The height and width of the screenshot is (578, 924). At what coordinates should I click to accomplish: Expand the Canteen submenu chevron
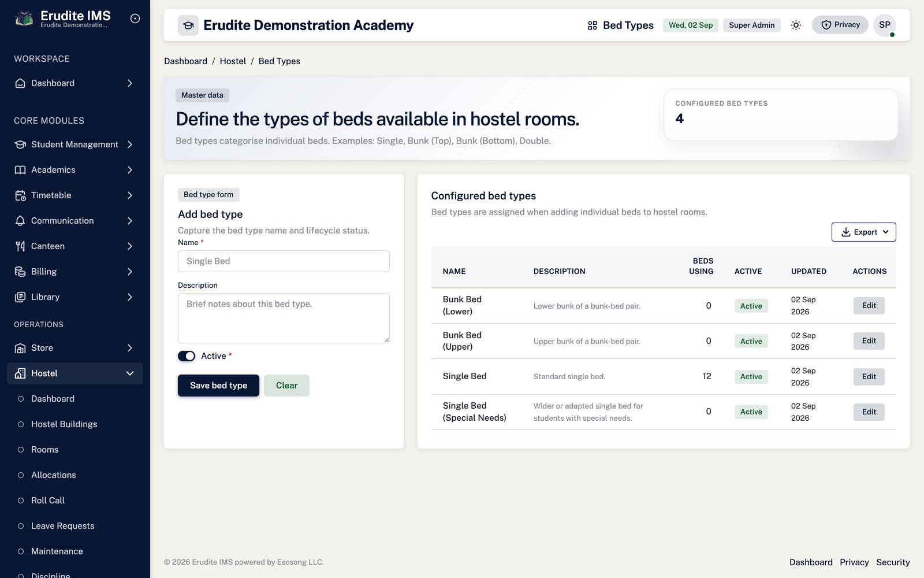pyautogui.click(x=130, y=246)
